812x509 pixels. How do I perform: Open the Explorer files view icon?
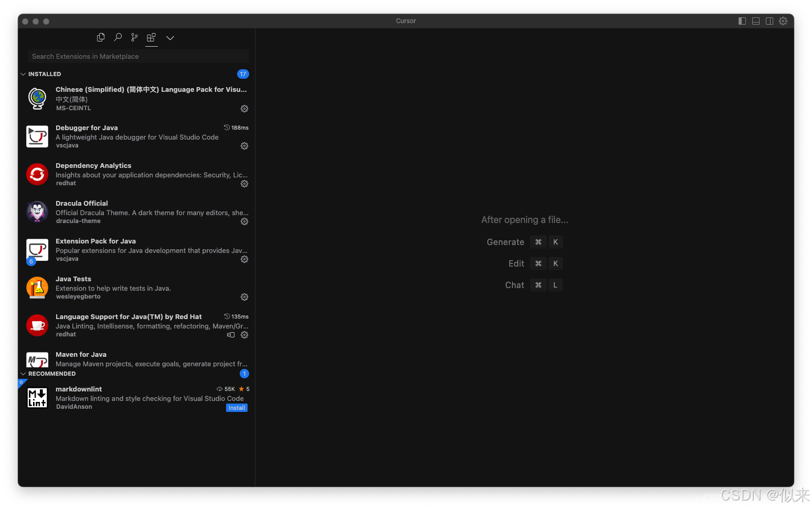101,37
